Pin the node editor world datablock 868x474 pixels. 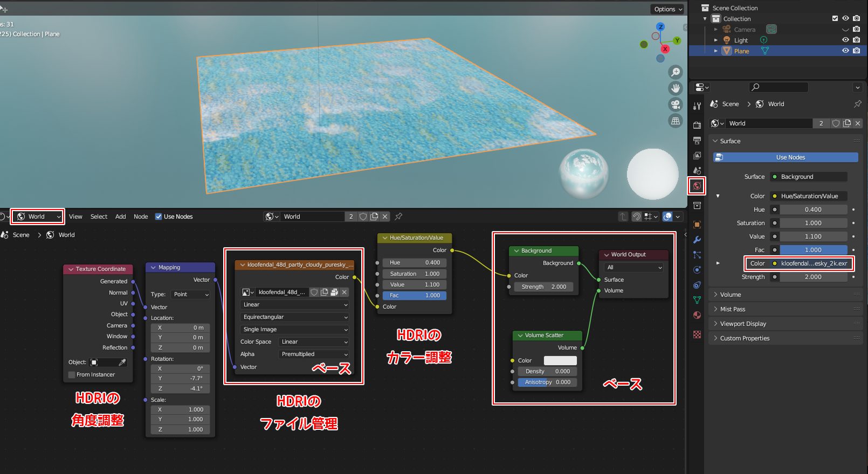pyautogui.click(x=398, y=217)
